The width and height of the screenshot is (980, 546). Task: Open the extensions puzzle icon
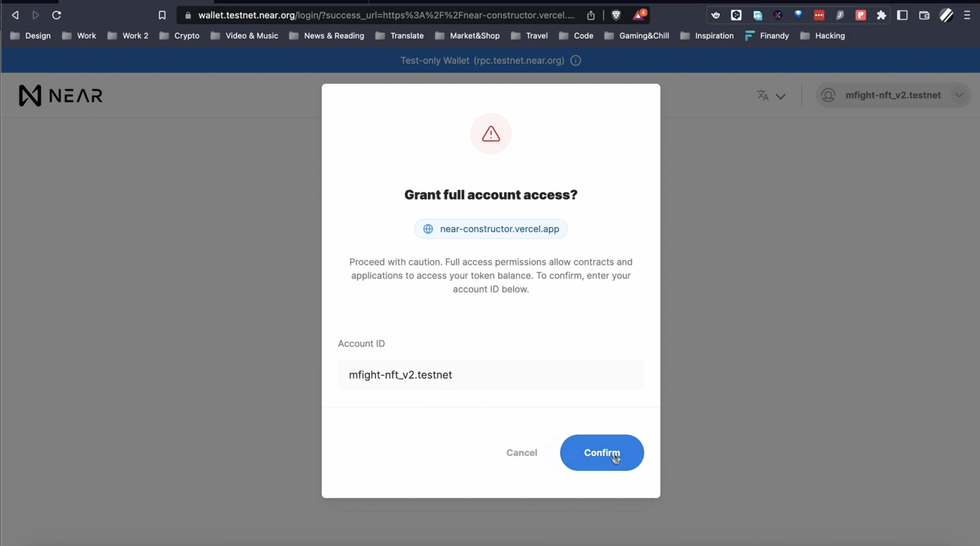point(881,15)
